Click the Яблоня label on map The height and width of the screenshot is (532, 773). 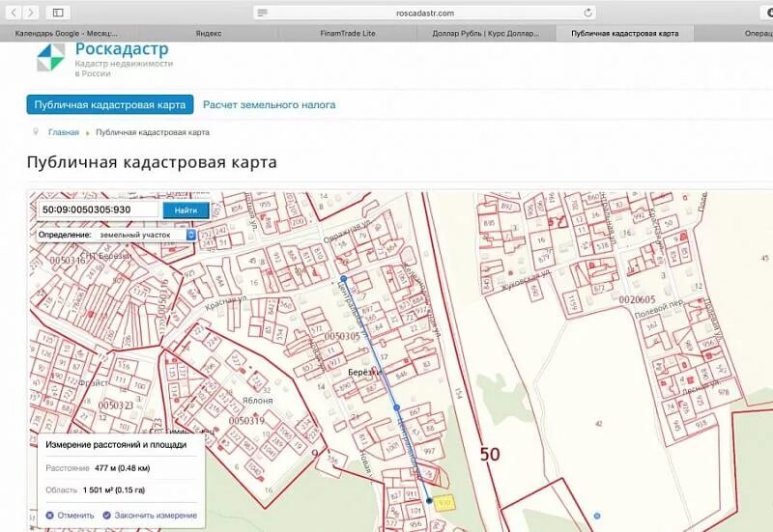tap(258, 401)
